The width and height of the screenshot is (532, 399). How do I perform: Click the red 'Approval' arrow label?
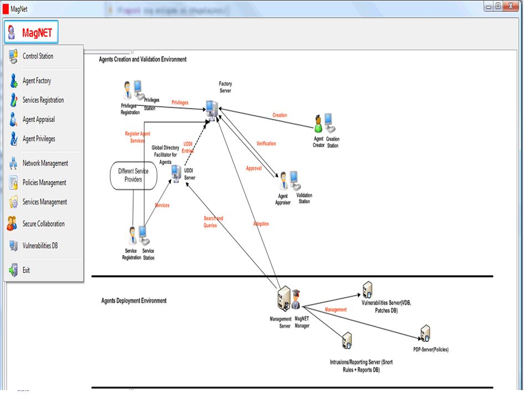tap(254, 168)
